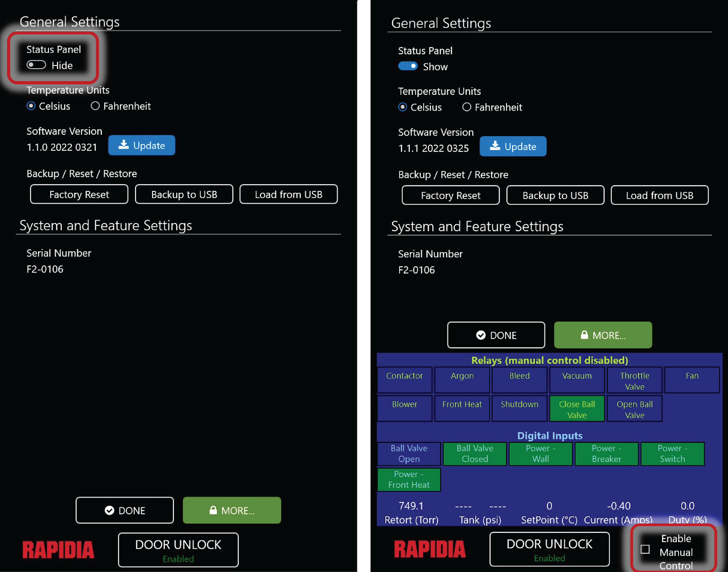728x572 pixels.
Task: Click Update beside version 1.1.1 2022 0325
Action: (x=513, y=146)
